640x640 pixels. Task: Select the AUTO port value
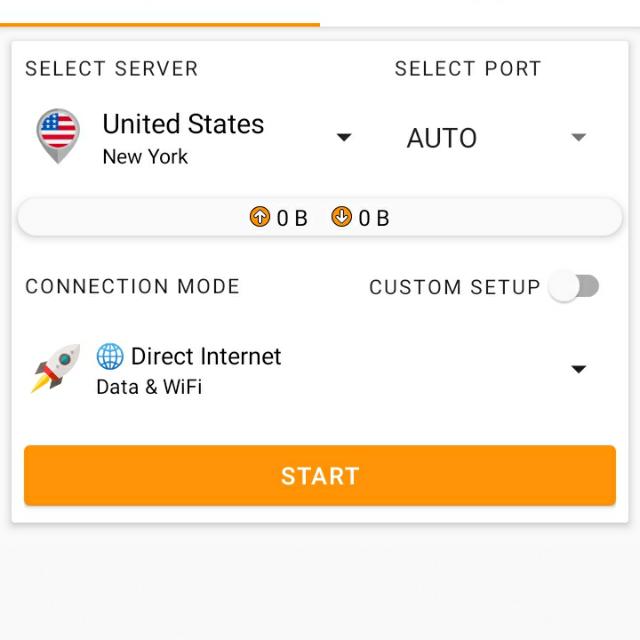pyautogui.click(x=442, y=138)
